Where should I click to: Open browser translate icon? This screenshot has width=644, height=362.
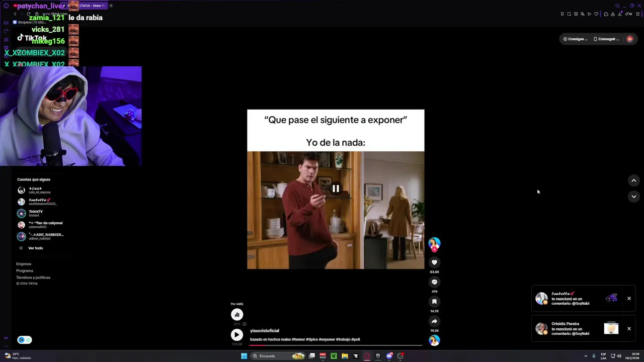coord(583,14)
